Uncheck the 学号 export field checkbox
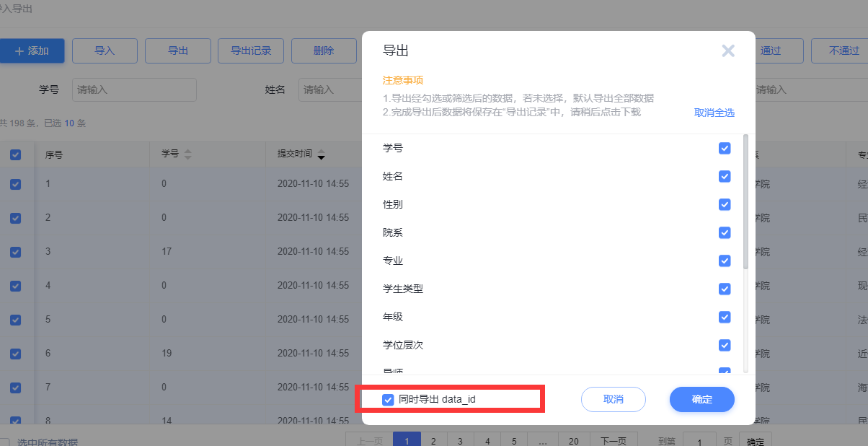 coord(725,148)
